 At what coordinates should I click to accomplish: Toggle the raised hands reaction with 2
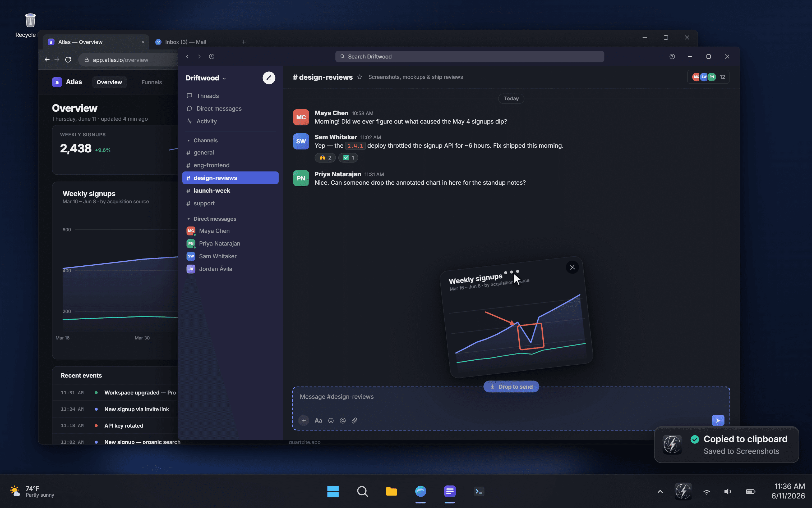(x=325, y=158)
